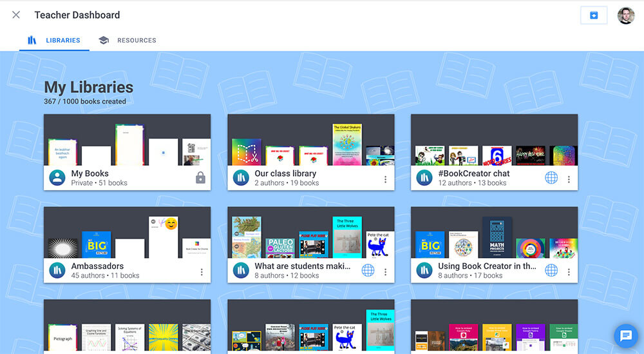Image resolution: width=644 pixels, height=354 pixels.
Task: Click the user profile avatar
Action: coord(625,15)
